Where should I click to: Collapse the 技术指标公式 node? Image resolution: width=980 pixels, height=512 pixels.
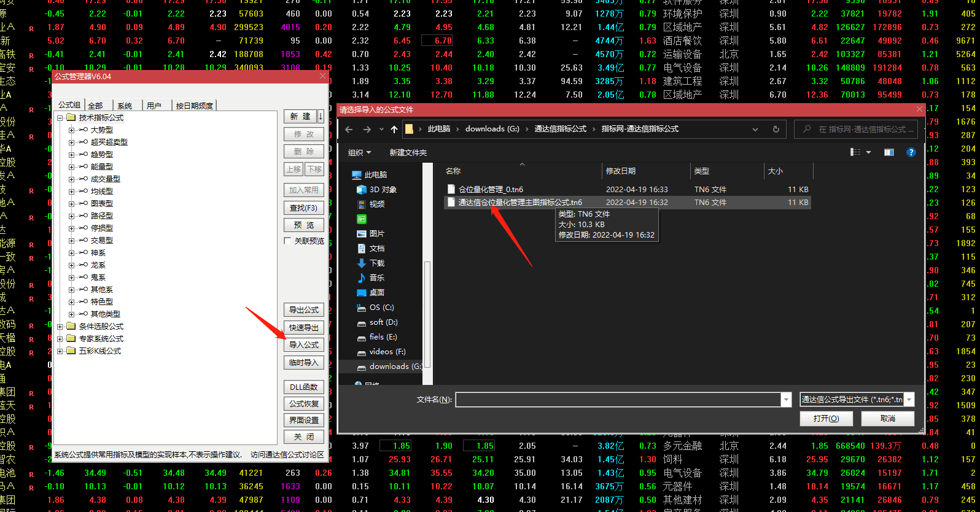click(x=60, y=118)
